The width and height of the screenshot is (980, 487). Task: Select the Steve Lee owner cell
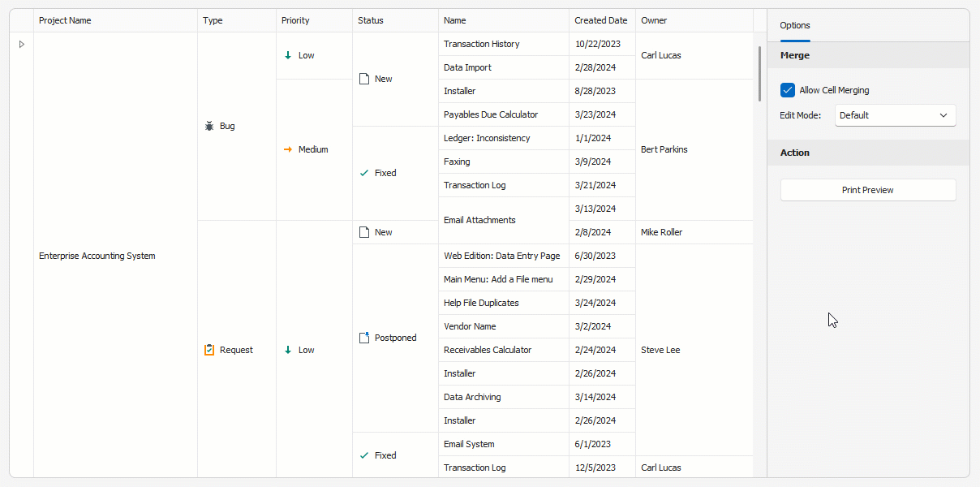tap(694, 350)
